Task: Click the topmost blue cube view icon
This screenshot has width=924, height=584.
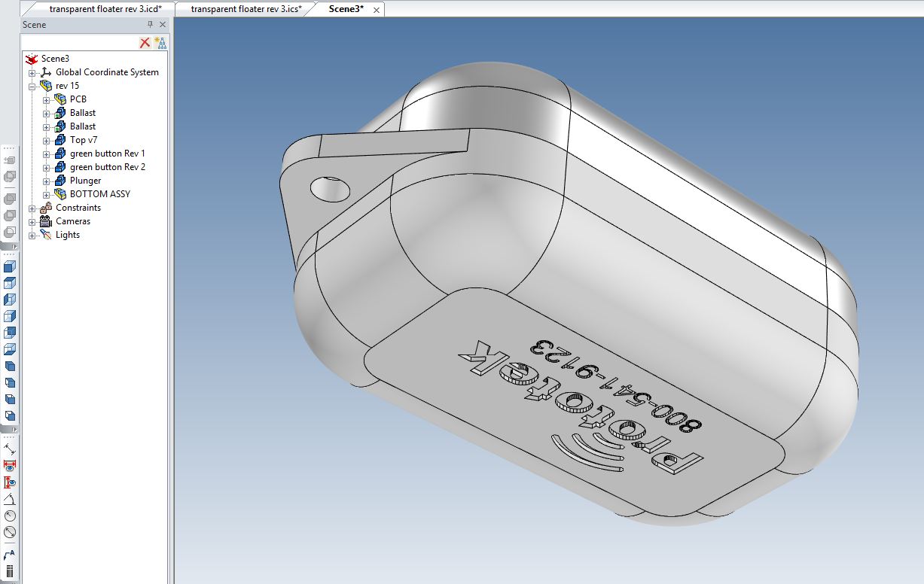Action: click(10, 266)
